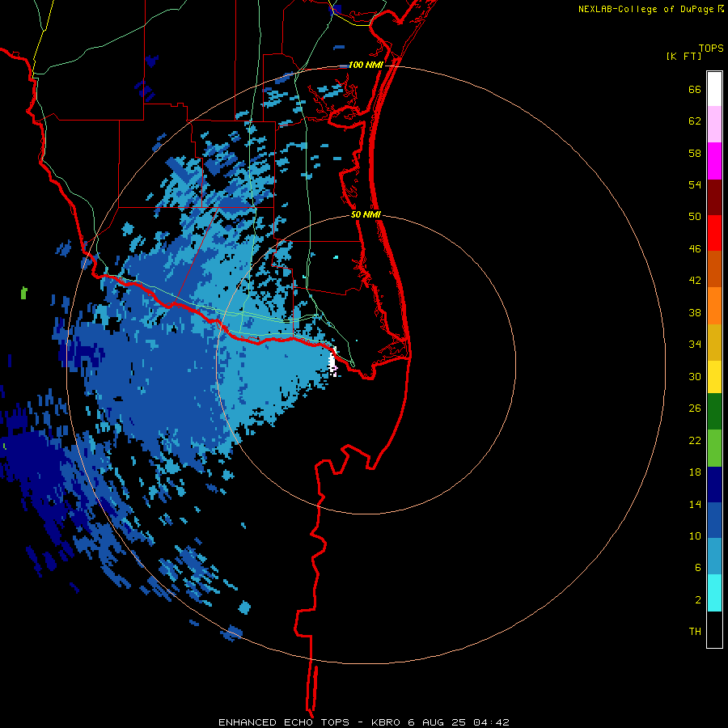
Task: Click the white 66 kft legend swatch
Action: click(714, 89)
